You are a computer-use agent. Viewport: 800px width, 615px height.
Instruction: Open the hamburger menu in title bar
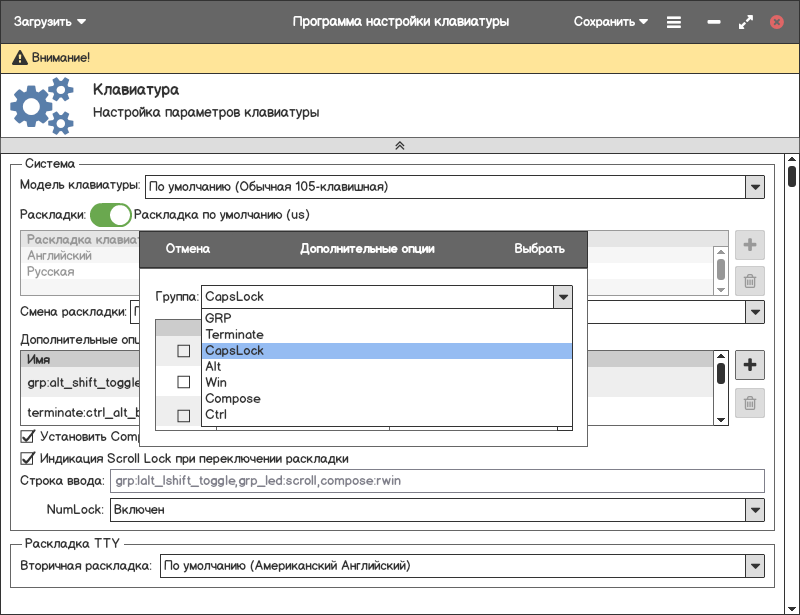coord(674,22)
